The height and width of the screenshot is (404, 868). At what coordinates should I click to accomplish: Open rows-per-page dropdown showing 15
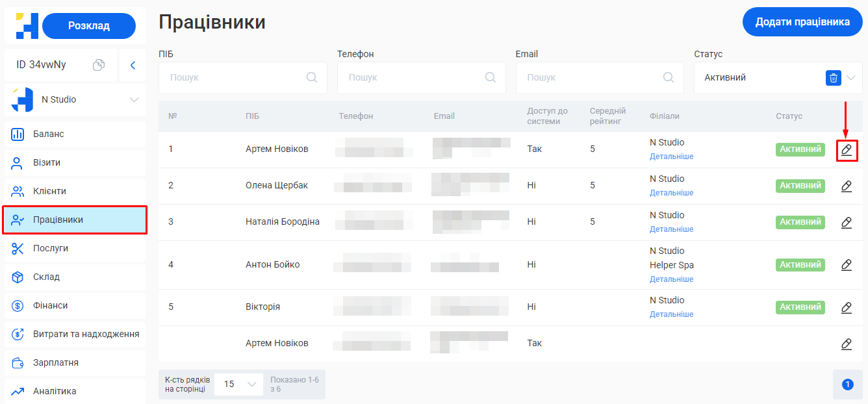coord(238,385)
